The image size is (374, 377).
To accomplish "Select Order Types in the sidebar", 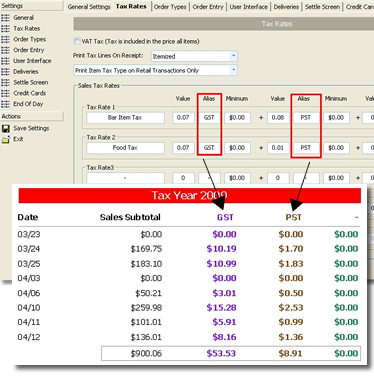I will [30, 39].
